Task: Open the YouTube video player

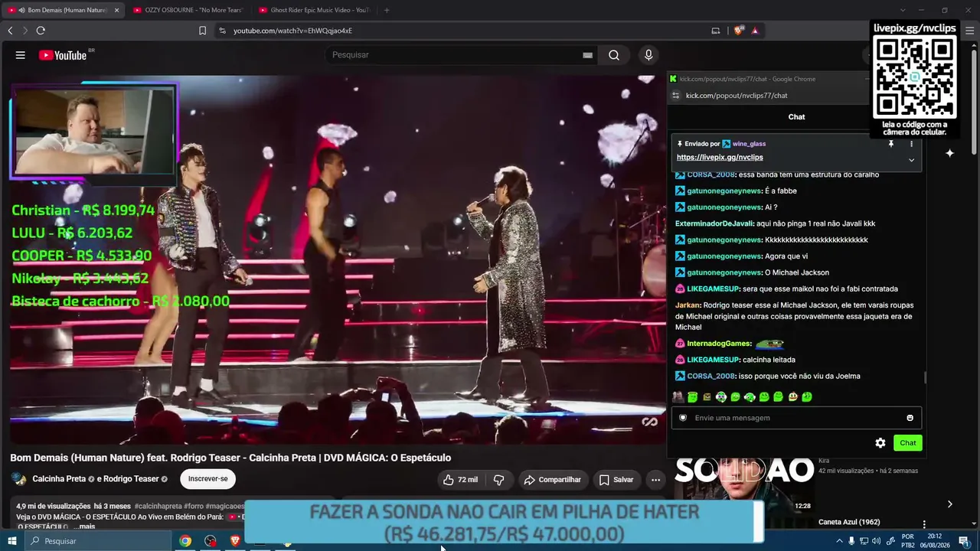Action: 338,259
